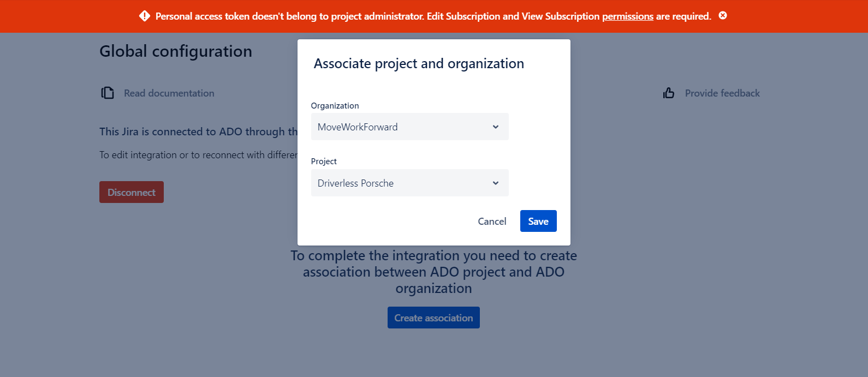Open the Read documentation link
Screen dimensions: 868x377
169,93
